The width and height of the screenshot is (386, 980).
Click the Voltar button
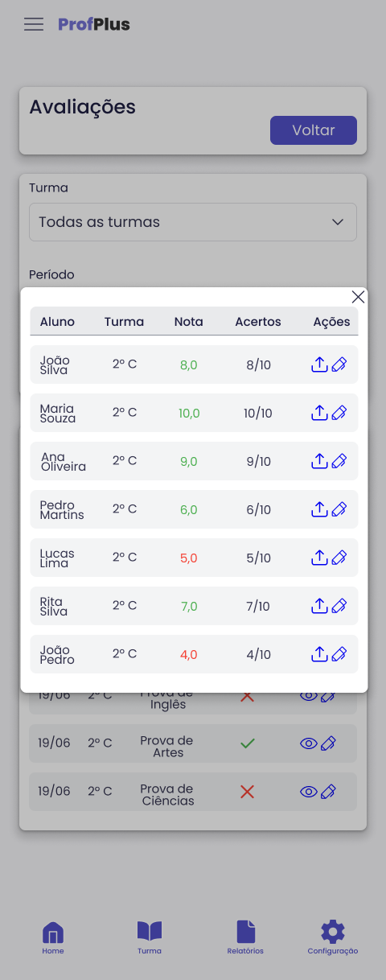(314, 130)
